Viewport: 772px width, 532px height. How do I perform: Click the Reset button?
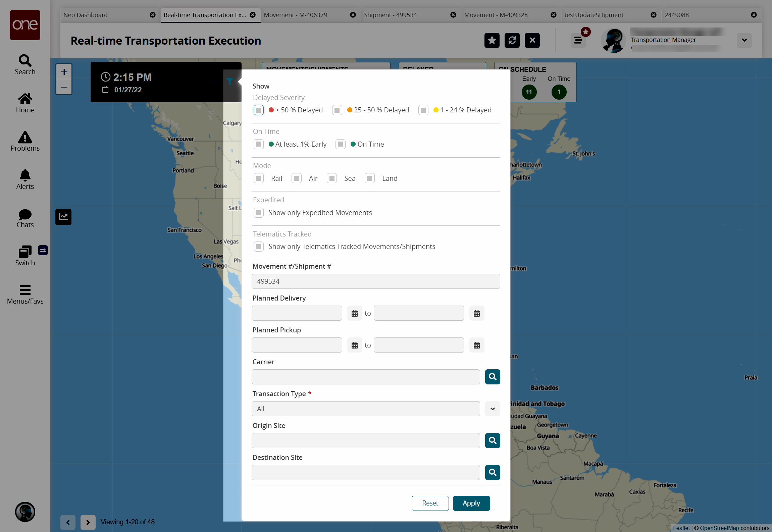(x=430, y=503)
